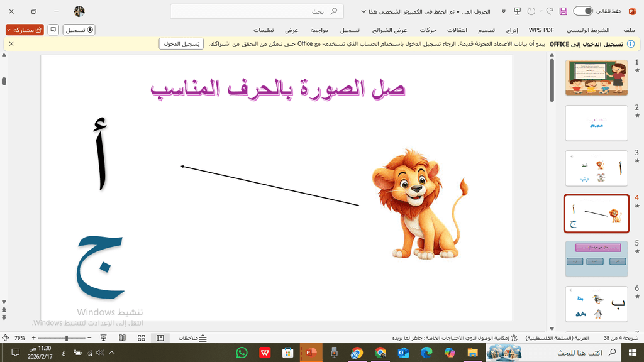Click the info icon in notification bar

coord(631,44)
